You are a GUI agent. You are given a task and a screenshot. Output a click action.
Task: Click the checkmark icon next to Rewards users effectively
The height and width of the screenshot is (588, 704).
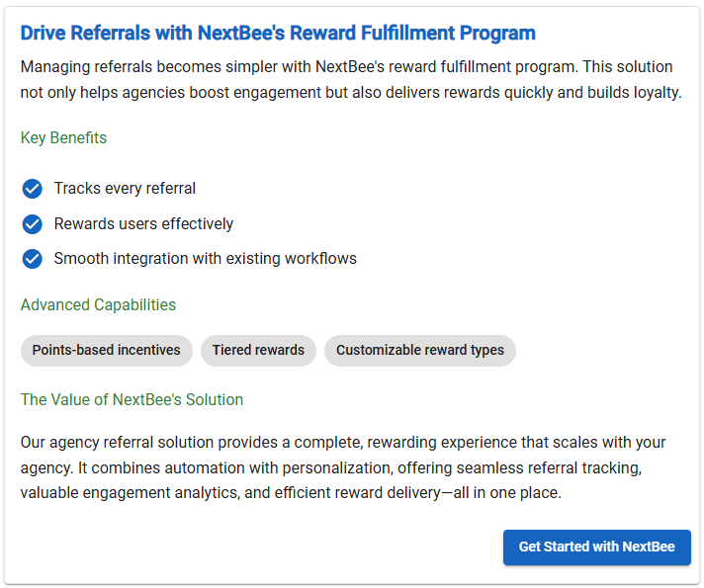[33, 224]
